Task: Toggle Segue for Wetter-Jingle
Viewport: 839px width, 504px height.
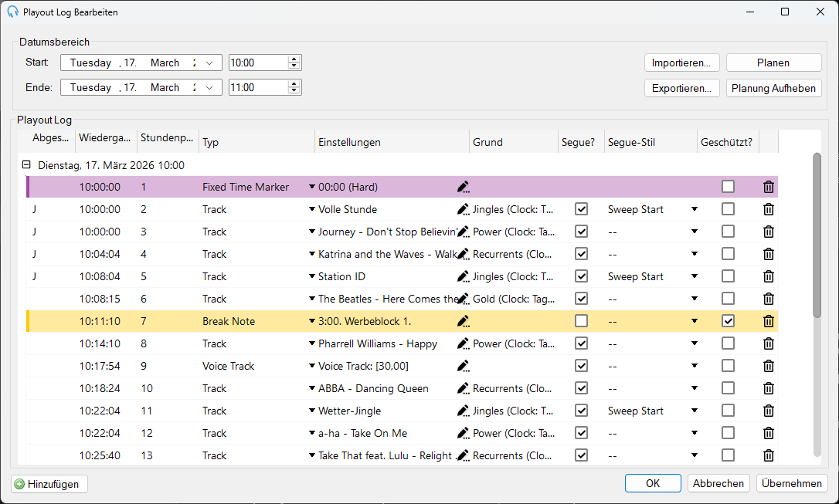Action: 581,411
